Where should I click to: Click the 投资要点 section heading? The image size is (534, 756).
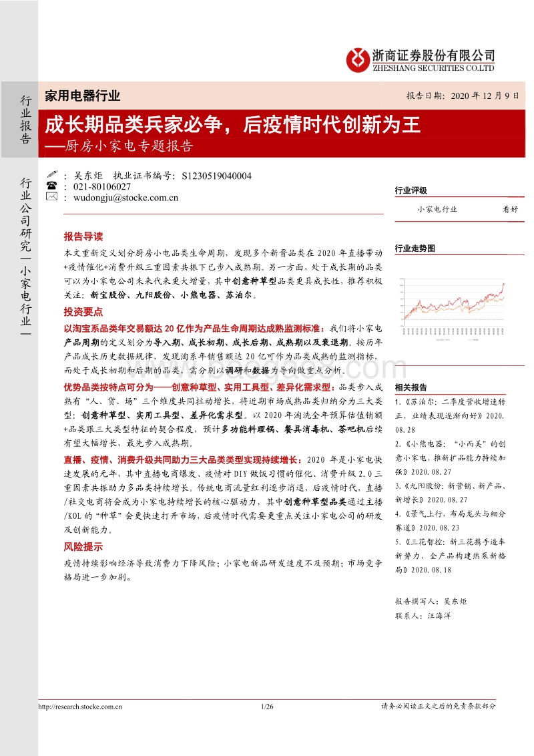pyautogui.click(x=83, y=312)
